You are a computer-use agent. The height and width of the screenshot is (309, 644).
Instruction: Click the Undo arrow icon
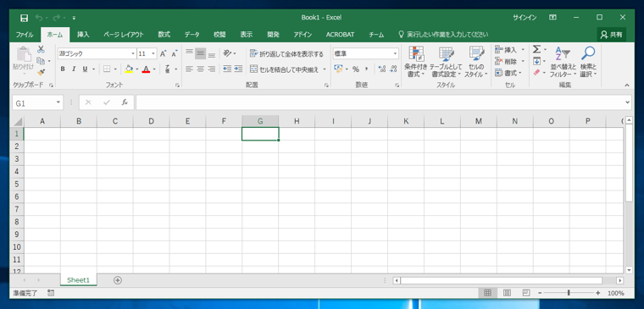click(x=39, y=18)
